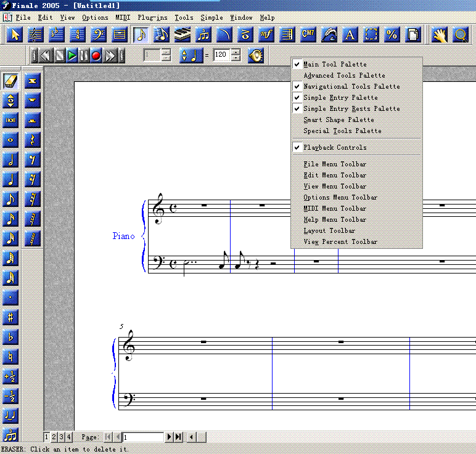Open the Chord tool (CM7)

[308, 34]
